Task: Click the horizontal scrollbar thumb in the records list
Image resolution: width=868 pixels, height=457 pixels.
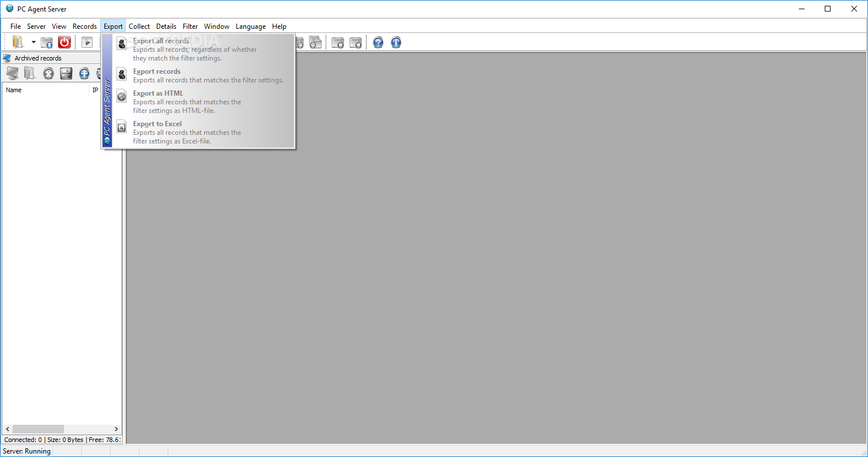Action: point(38,429)
